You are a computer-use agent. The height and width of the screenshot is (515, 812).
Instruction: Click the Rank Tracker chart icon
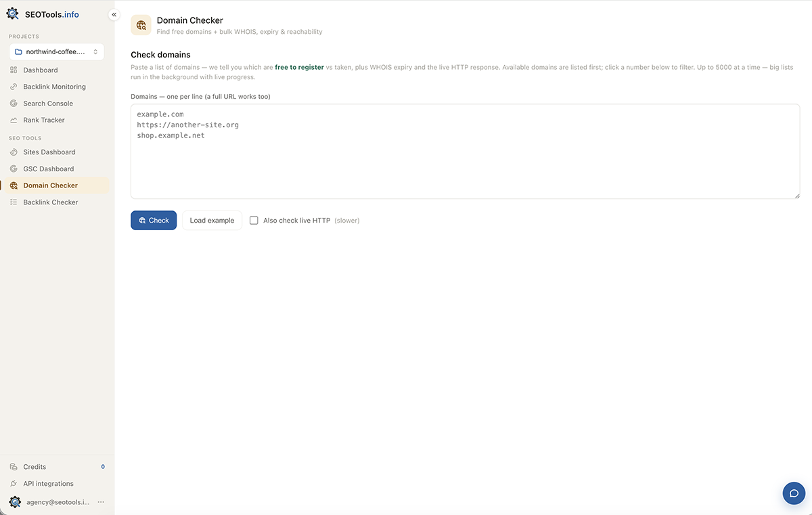coord(14,120)
